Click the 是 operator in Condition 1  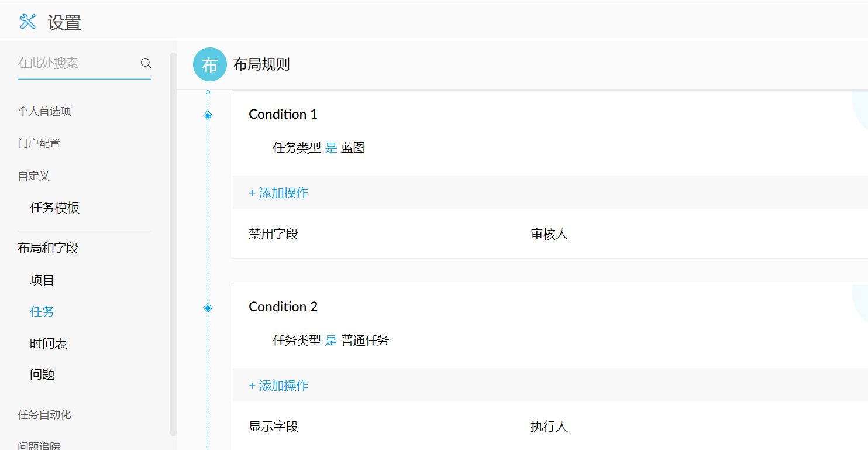331,148
